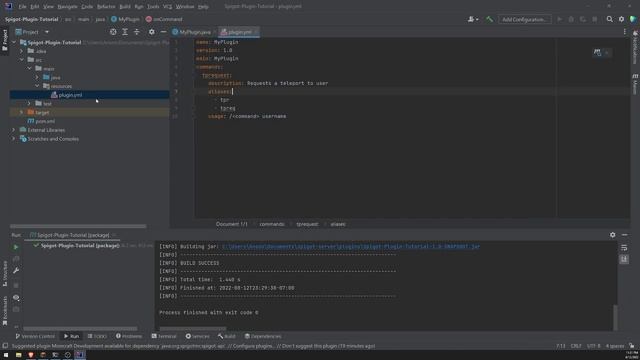Collapse the Spigot-Plugin-Tutorial root node
The height and width of the screenshot is (360, 640).
click(x=14, y=42)
